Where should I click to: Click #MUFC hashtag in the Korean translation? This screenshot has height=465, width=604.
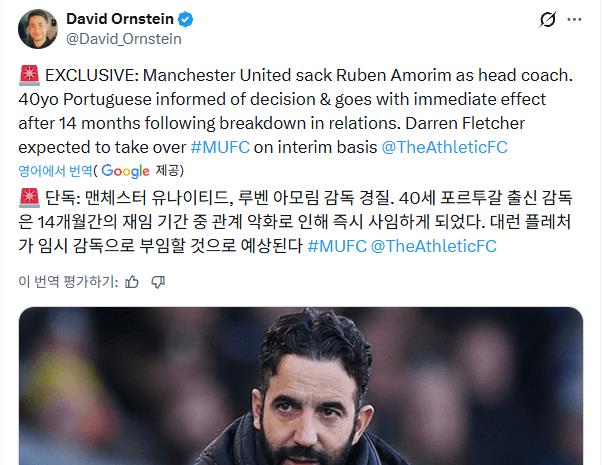(337, 246)
